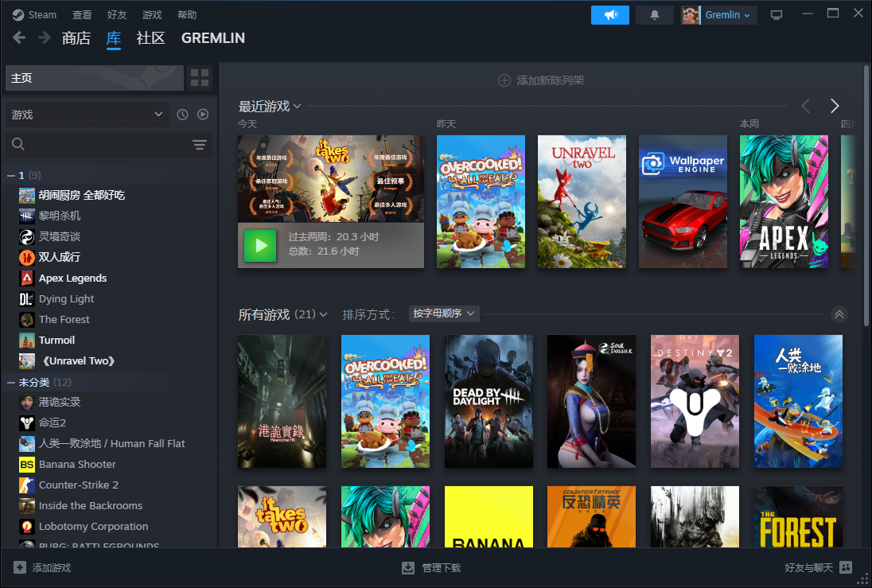The height and width of the screenshot is (588, 872).
Task: Click 添加游戏 at the bottom left
Action: [x=43, y=567]
